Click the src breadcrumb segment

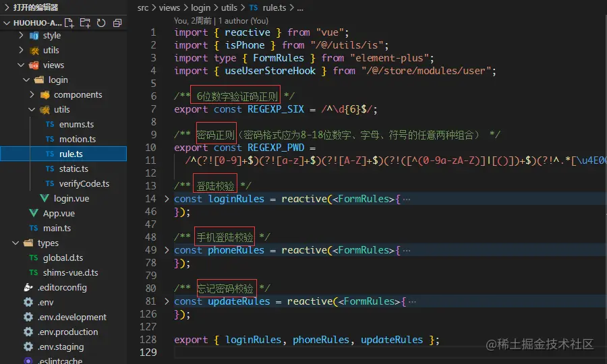[143, 7]
